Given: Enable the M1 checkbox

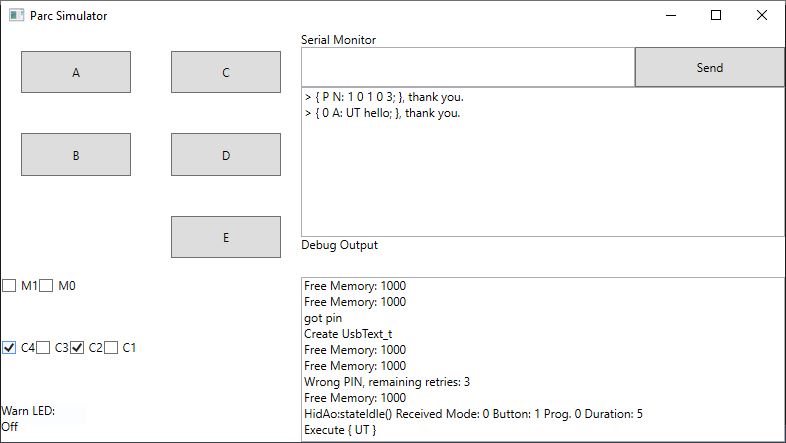Looking at the screenshot, I should pyautogui.click(x=9, y=286).
